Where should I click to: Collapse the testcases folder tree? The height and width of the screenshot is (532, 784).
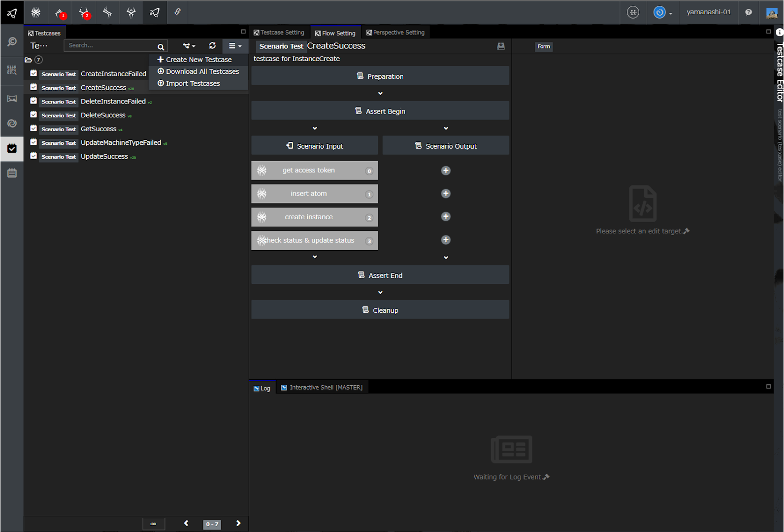pos(29,60)
